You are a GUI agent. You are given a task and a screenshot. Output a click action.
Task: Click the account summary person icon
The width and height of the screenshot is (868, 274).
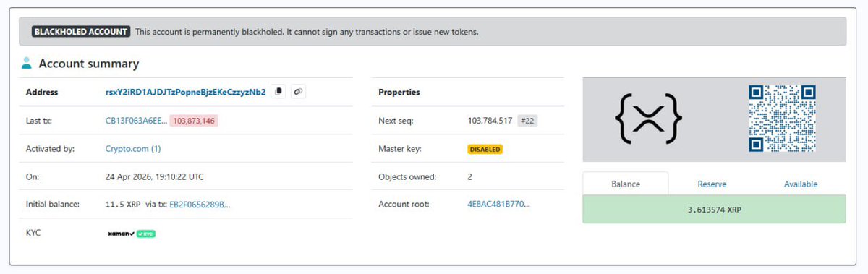pyautogui.click(x=27, y=64)
